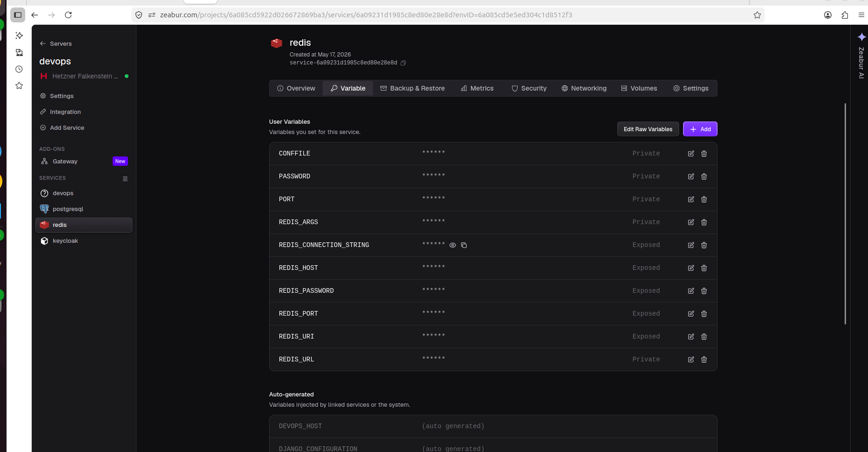
Task: Click the DEVOPS_HOST auto-generated variable
Action: pos(493,426)
